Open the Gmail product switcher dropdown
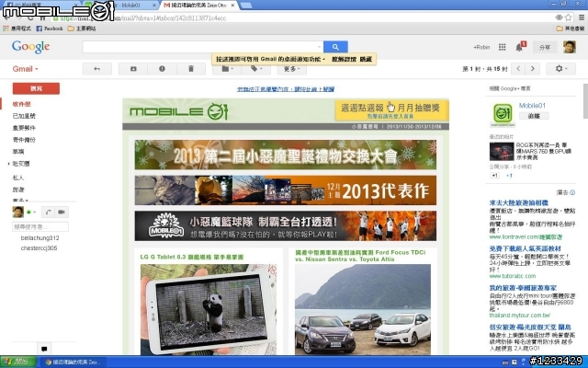Image resolution: width=588 pixels, height=368 pixels. pos(25,69)
